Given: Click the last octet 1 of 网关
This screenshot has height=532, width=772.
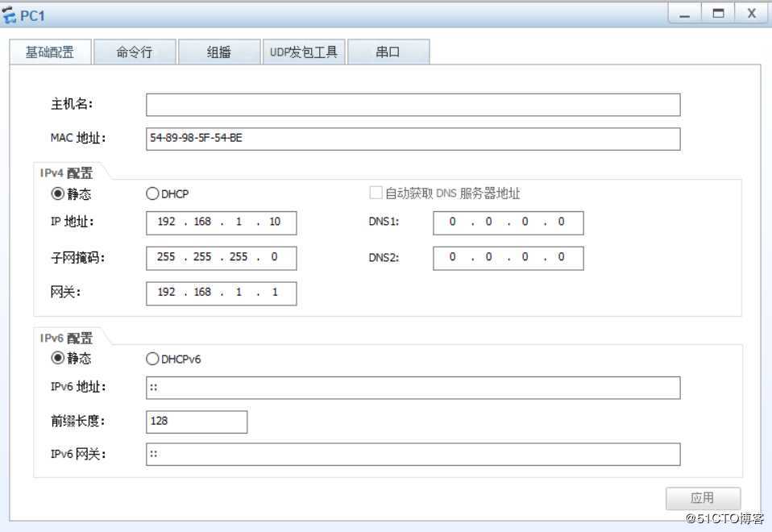Looking at the screenshot, I should (275, 292).
